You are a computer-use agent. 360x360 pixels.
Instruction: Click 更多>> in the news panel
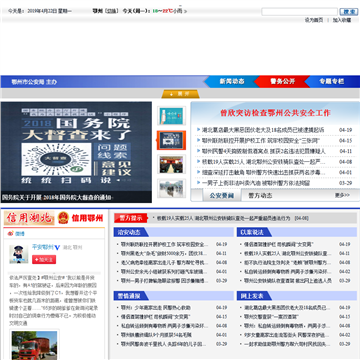click(x=342, y=195)
